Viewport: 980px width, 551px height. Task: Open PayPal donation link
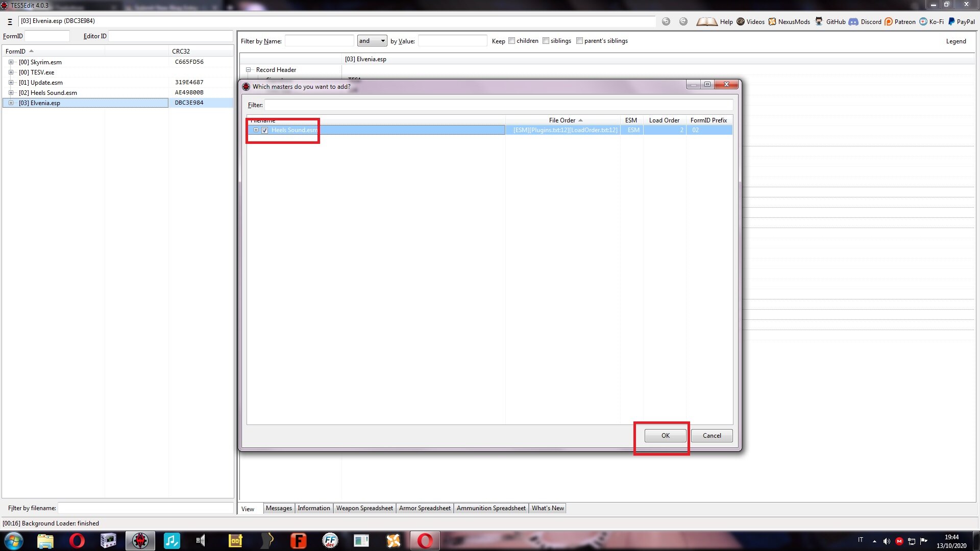pos(963,22)
